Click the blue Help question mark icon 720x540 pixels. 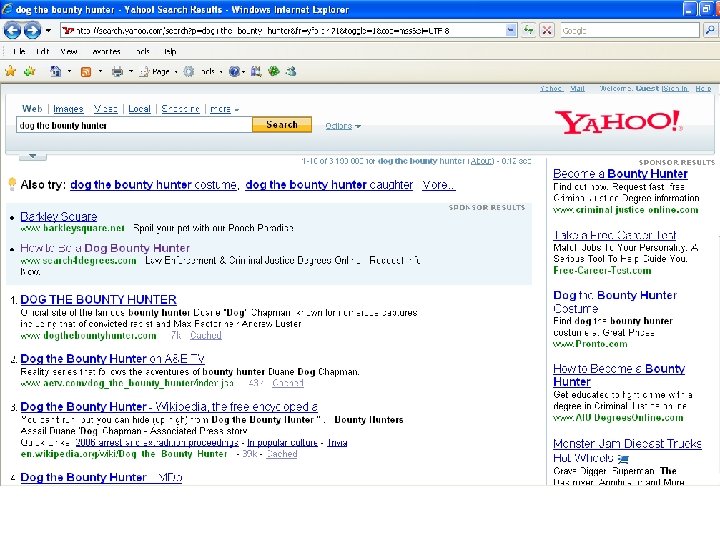click(x=234, y=71)
